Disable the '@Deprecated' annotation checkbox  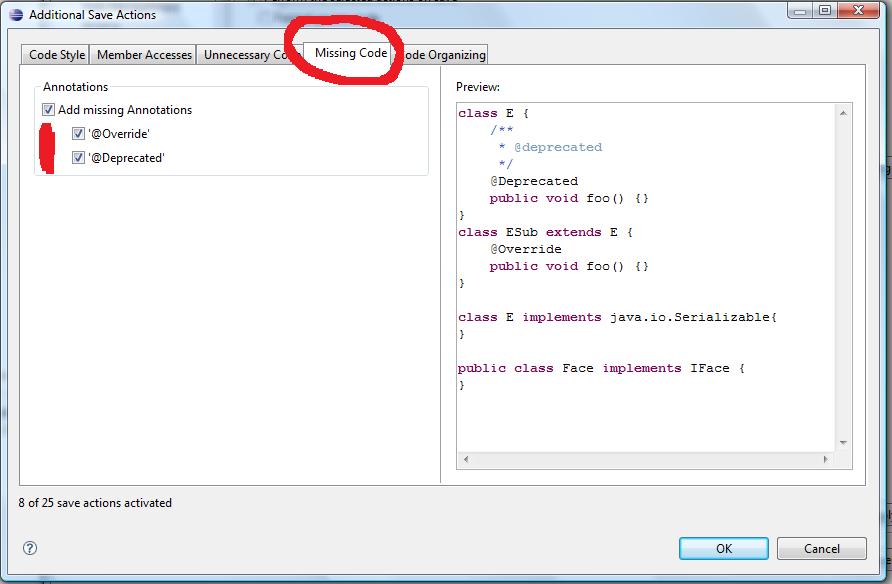78,157
